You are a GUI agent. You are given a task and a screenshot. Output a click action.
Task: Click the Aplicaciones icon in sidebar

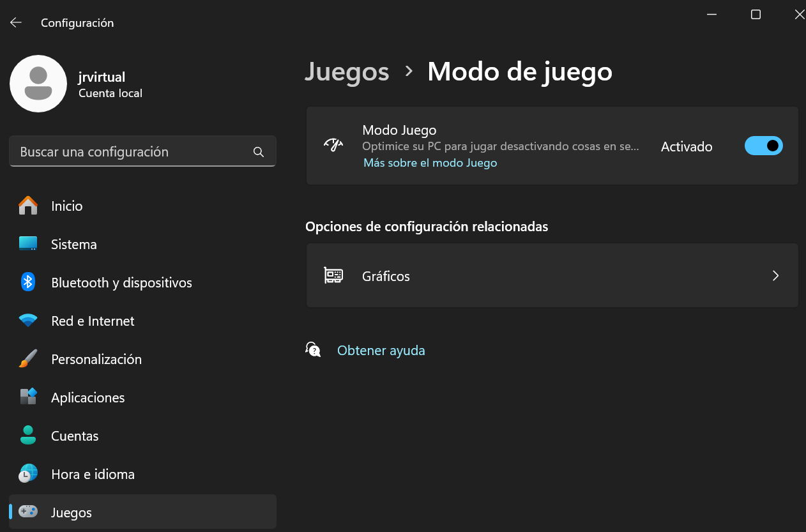(28, 397)
